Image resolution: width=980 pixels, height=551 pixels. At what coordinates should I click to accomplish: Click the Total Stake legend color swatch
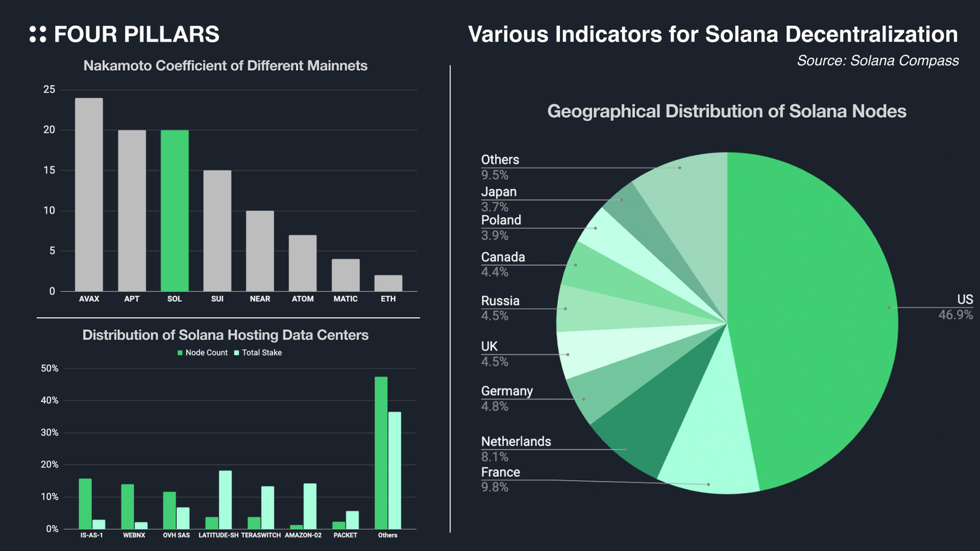[x=237, y=353]
